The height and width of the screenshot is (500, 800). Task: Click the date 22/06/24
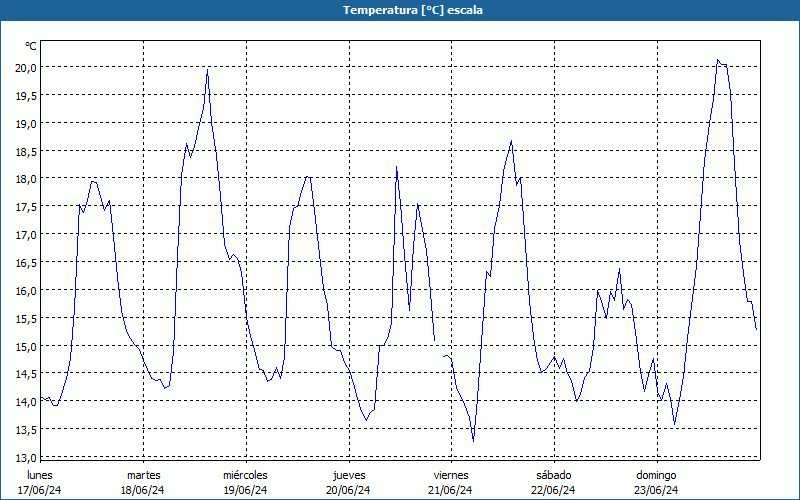[x=553, y=490]
